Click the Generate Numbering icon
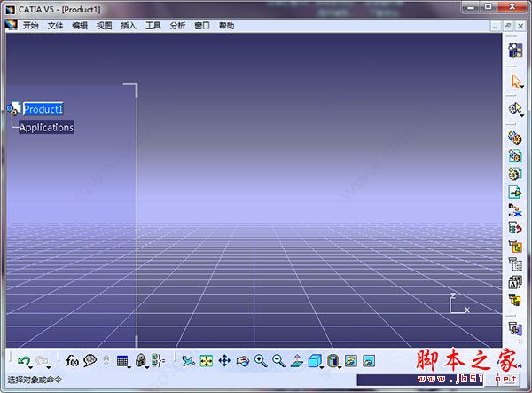 click(515, 246)
